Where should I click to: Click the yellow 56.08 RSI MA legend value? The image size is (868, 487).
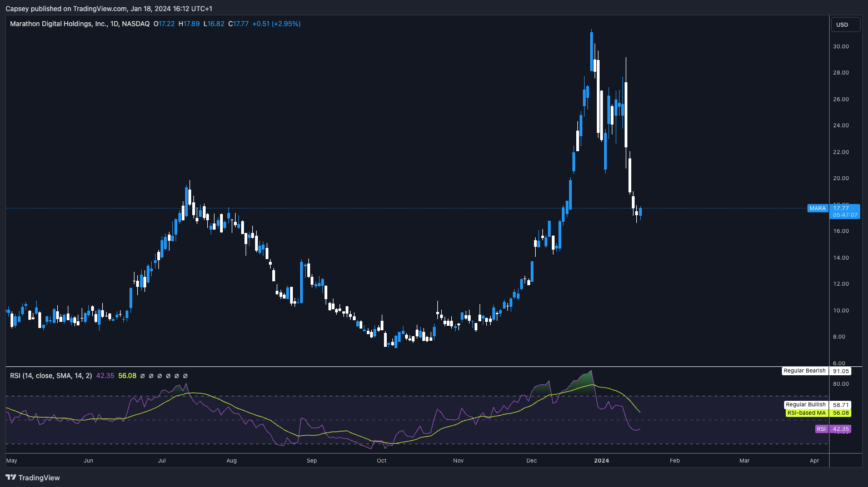127,376
